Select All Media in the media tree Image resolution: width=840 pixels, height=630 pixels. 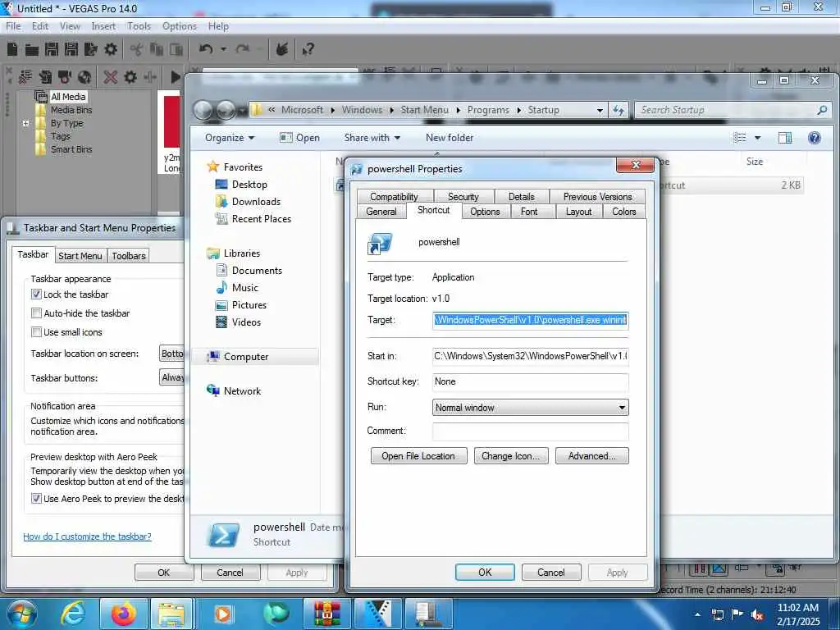[x=68, y=97]
